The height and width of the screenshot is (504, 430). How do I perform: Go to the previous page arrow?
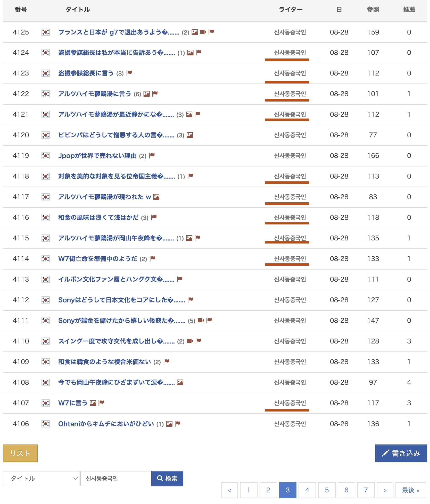click(x=230, y=490)
